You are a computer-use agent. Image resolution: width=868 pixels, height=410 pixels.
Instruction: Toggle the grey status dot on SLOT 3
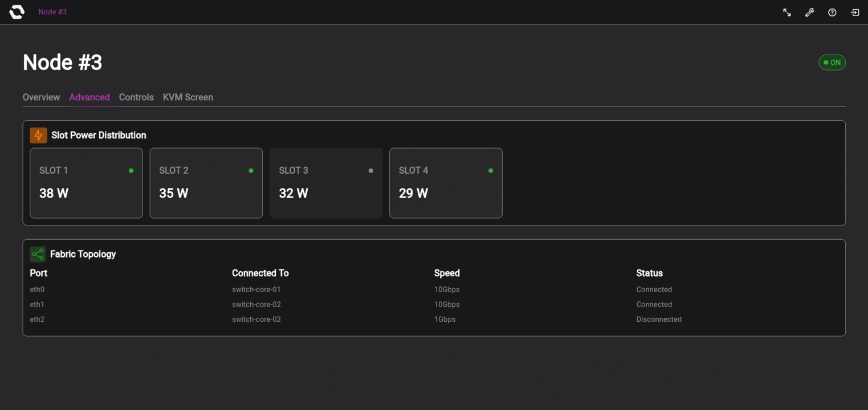coord(370,170)
